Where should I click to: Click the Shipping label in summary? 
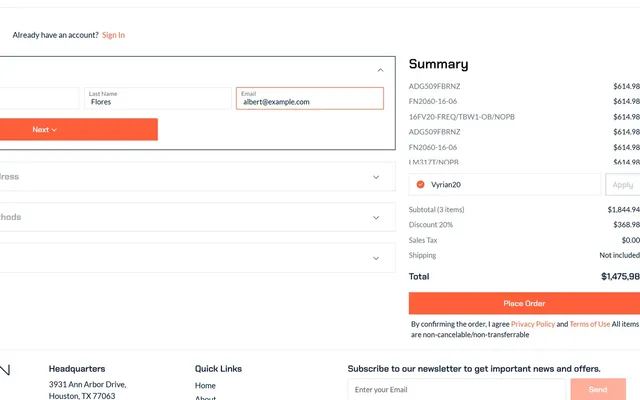422,255
